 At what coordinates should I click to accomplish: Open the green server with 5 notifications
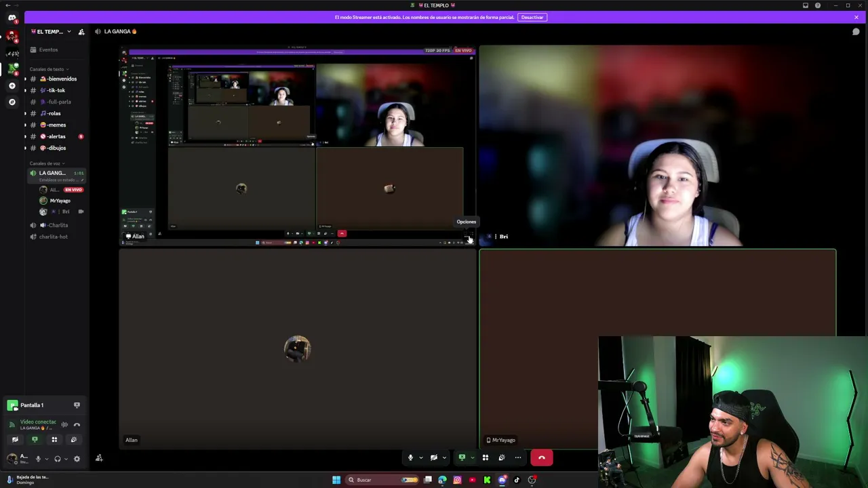tap(12, 68)
